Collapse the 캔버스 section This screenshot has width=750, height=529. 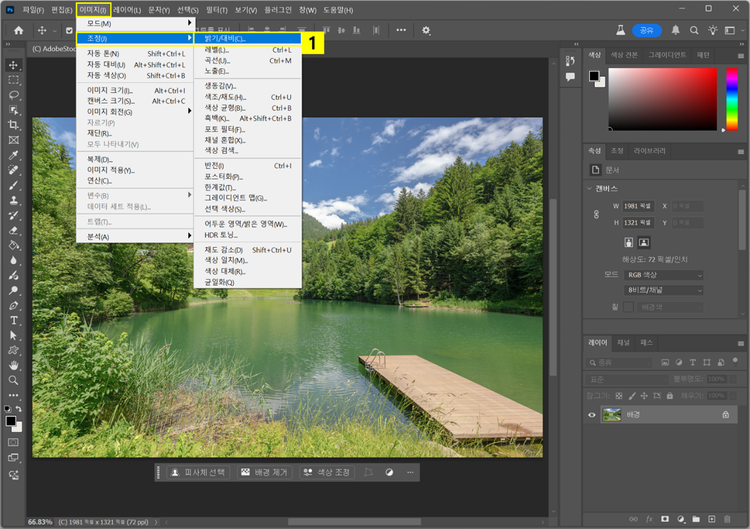pyautogui.click(x=589, y=188)
